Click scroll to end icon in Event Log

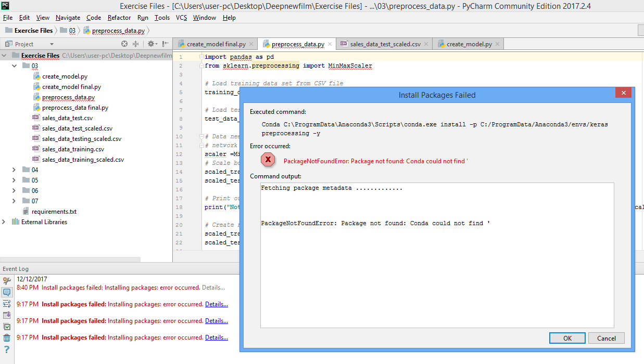pos(7,315)
